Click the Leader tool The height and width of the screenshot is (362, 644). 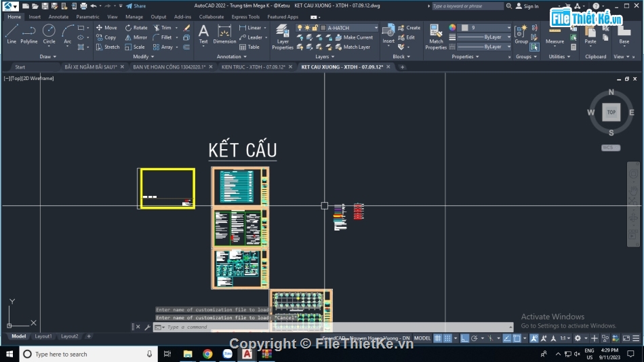tap(251, 37)
